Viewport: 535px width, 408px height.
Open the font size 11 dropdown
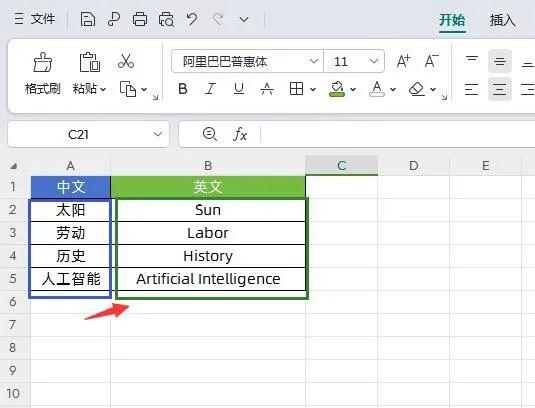tap(374, 61)
